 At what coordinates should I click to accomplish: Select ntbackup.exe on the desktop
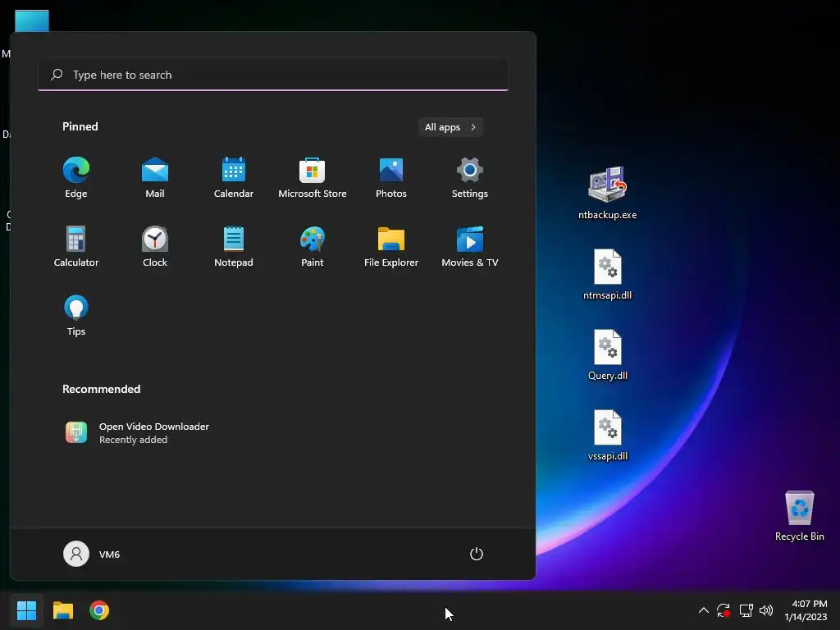(607, 193)
